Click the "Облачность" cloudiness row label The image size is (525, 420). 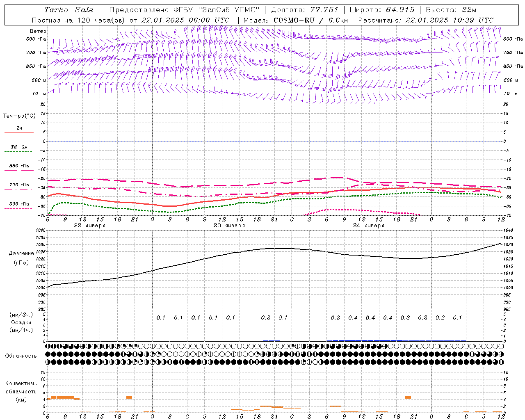coord(21,356)
